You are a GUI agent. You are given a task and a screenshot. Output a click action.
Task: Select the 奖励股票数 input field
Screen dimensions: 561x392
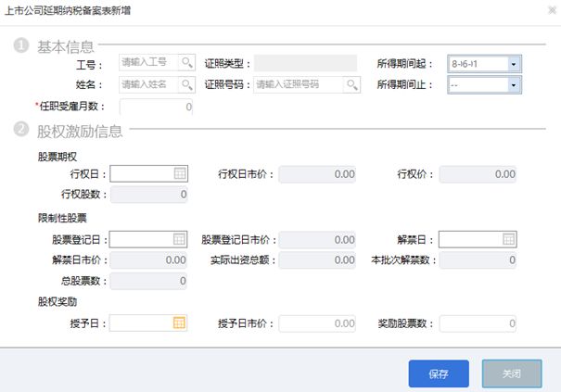tap(477, 323)
